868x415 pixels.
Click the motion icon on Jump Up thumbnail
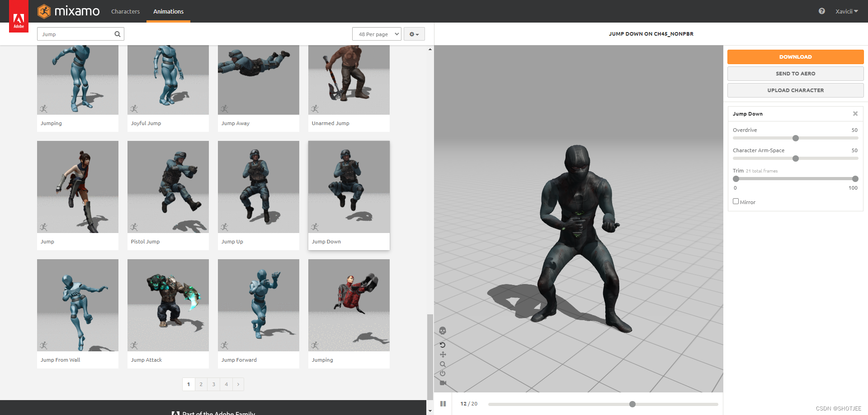coord(225,227)
